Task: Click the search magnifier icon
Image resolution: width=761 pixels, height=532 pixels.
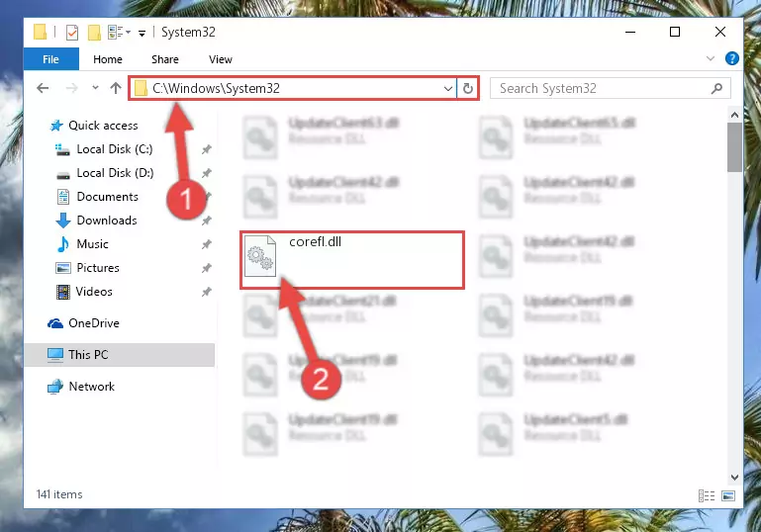Action: [716, 88]
